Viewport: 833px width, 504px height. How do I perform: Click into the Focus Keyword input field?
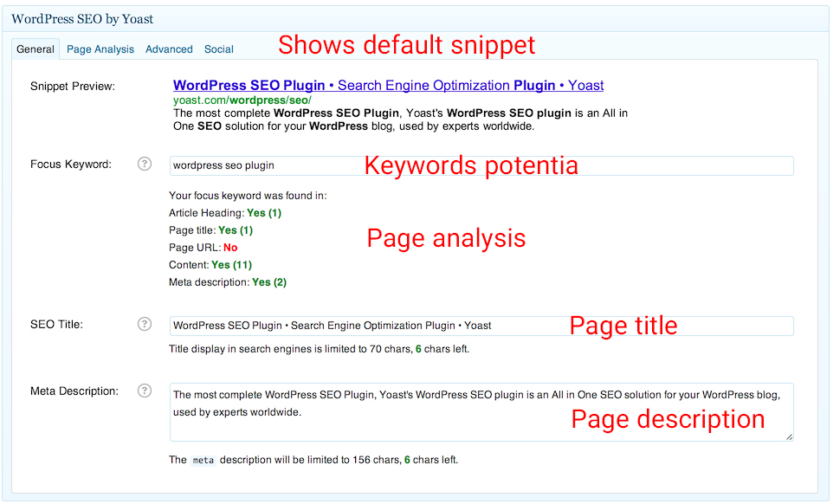(x=481, y=165)
